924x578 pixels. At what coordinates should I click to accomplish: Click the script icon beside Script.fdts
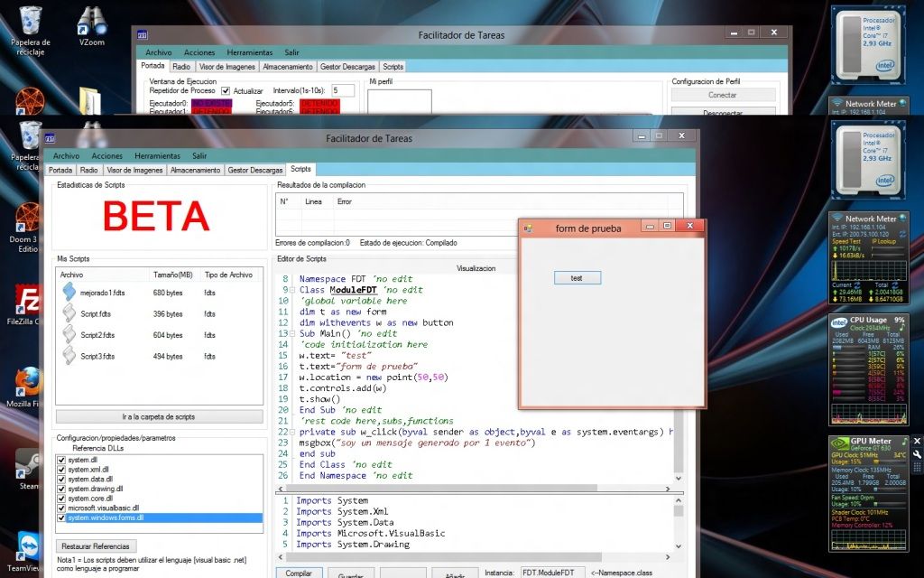69,313
